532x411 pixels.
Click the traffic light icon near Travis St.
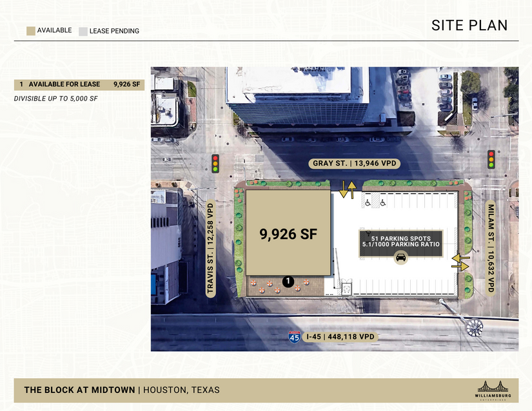[x=215, y=164]
